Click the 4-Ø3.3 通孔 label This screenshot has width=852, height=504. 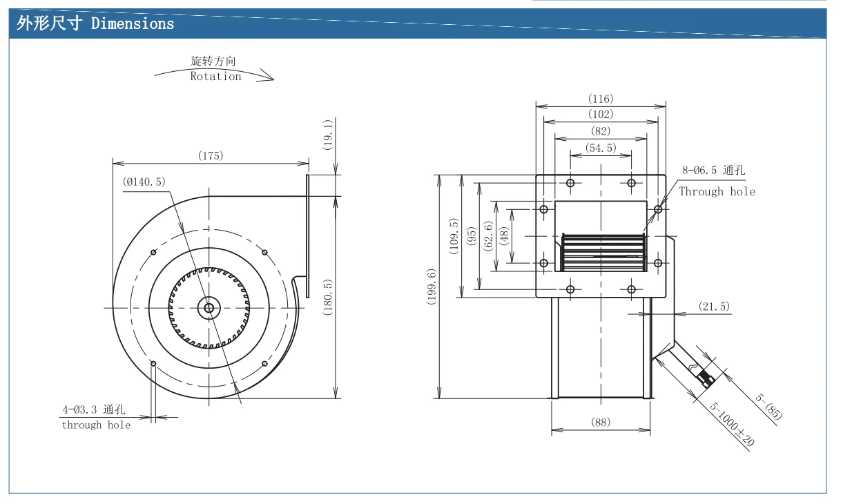pyautogui.click(x=94, y=410)
